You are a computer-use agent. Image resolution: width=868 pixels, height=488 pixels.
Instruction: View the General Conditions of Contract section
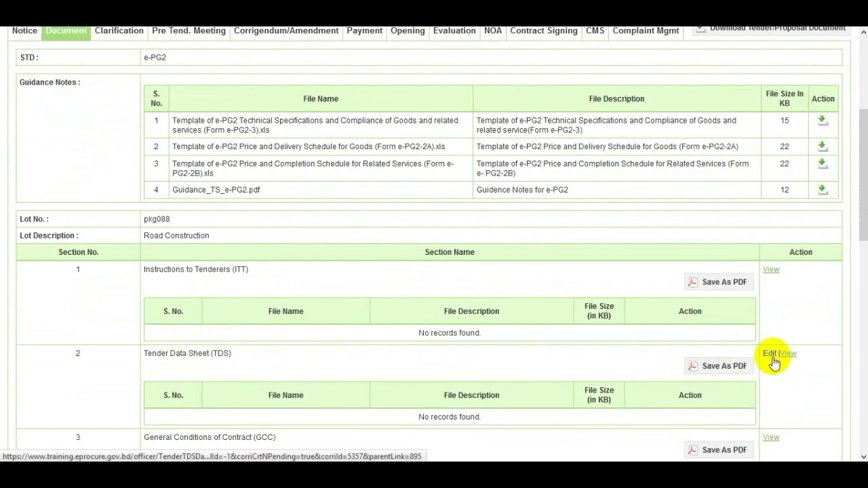pyautogui.click(x=771, y=438)
